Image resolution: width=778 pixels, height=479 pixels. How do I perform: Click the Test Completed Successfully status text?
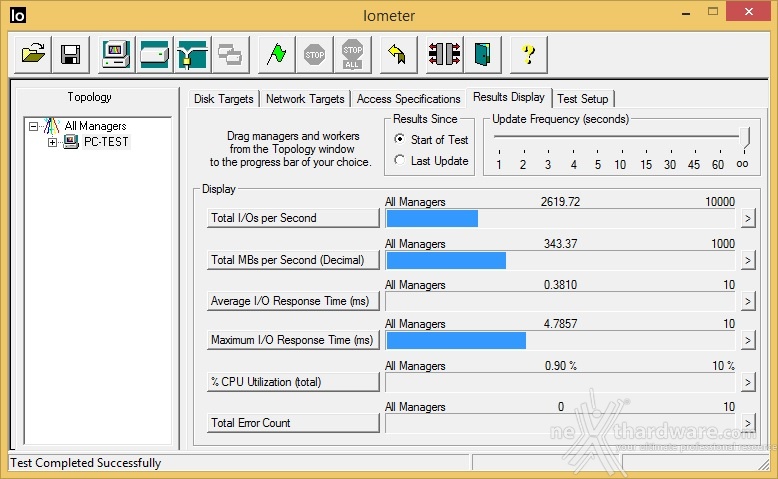[x=85, y=463]
